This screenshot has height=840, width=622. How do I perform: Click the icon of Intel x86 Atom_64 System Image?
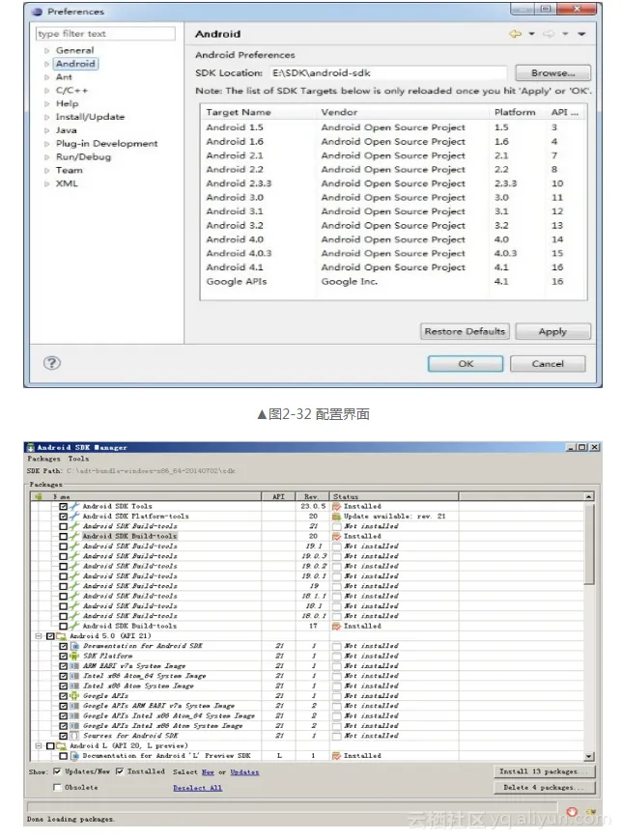point(74,676)
